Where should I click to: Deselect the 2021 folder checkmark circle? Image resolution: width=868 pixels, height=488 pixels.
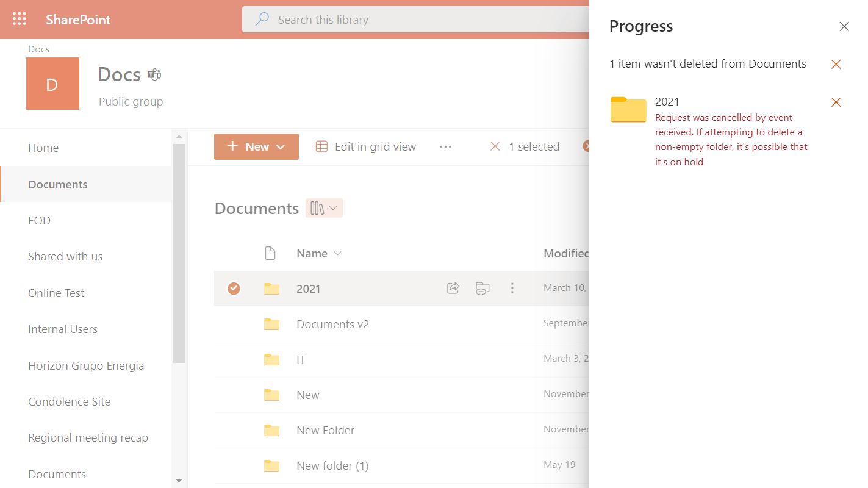pos(234,288)
